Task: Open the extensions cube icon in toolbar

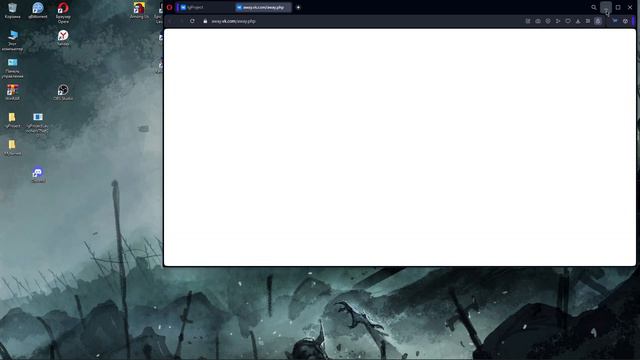Action: tap(625, 21)
